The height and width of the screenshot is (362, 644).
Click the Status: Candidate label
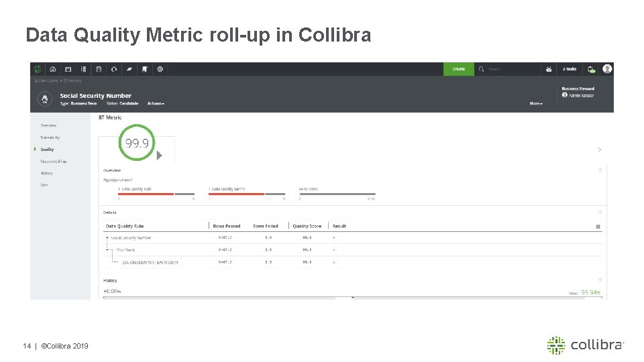122,103
